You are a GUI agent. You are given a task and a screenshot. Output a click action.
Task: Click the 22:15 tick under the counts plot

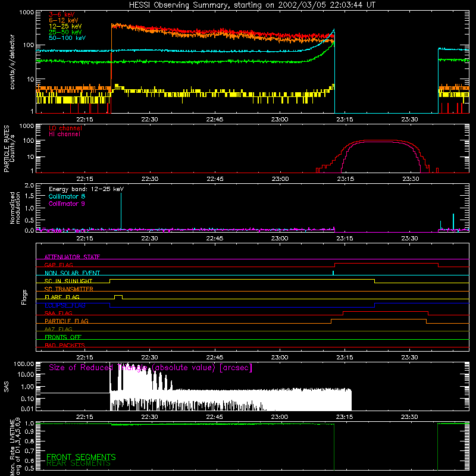pyautogui.click(x=84, y=120)
